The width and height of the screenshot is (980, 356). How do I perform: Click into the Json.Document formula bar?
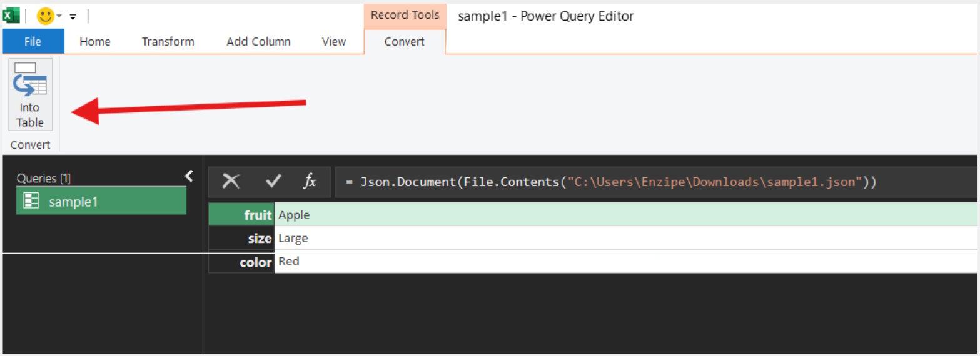coord(655,182)
